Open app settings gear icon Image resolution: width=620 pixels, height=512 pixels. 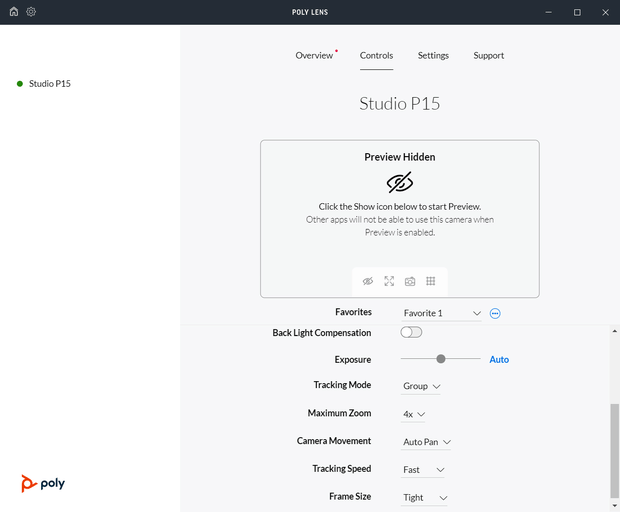pos(31,11)
